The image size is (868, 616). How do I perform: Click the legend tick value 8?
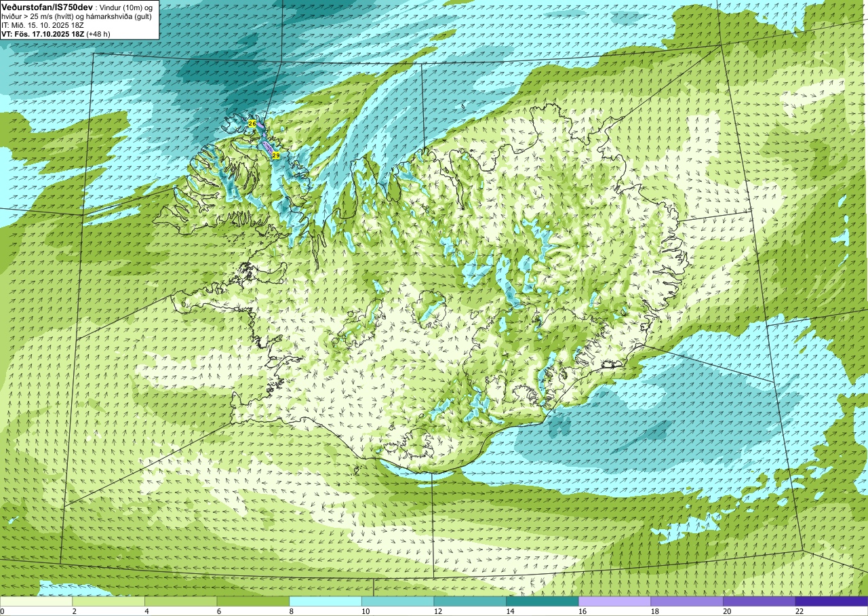(x=291, y=611)
